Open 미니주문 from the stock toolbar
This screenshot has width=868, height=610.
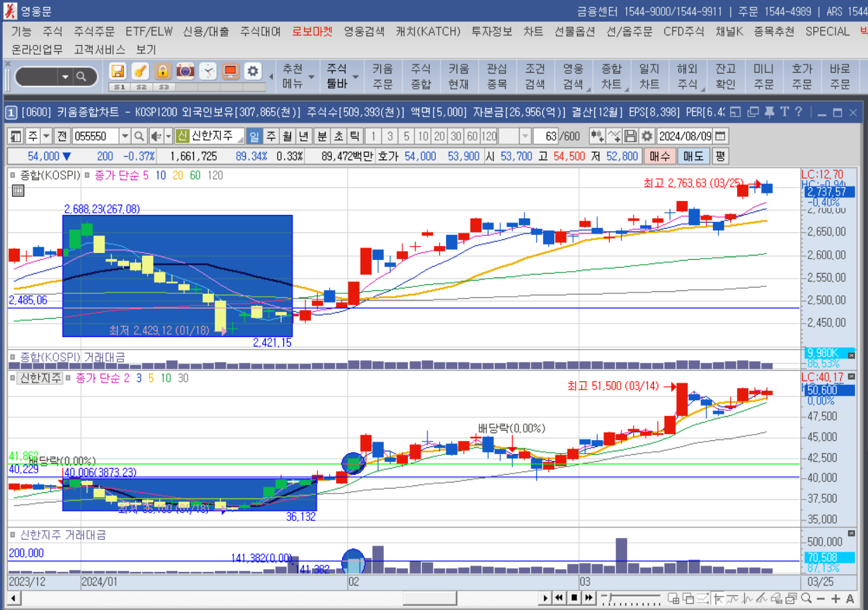[x=763, y=76]
